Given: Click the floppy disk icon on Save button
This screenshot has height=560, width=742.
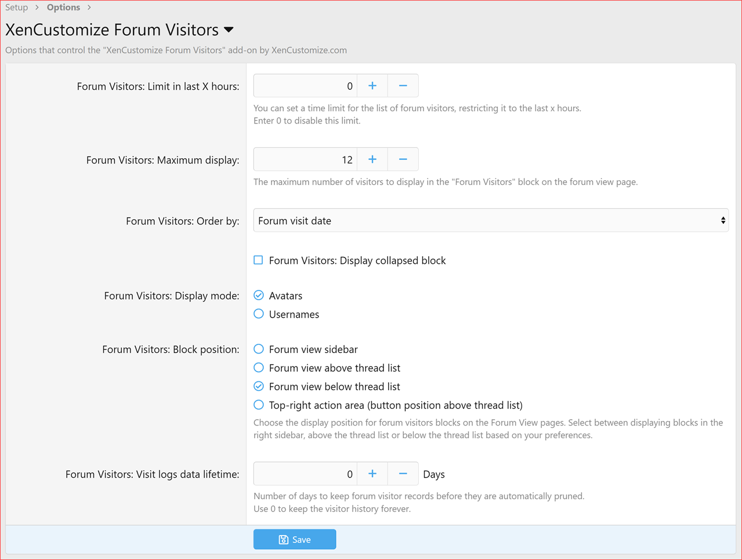Looking at the screenshot, I should tap(283, 539).
